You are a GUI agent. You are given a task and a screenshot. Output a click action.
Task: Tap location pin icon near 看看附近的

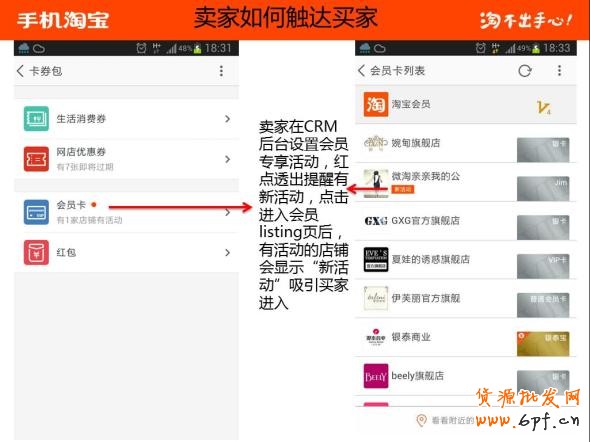point(421,420)
